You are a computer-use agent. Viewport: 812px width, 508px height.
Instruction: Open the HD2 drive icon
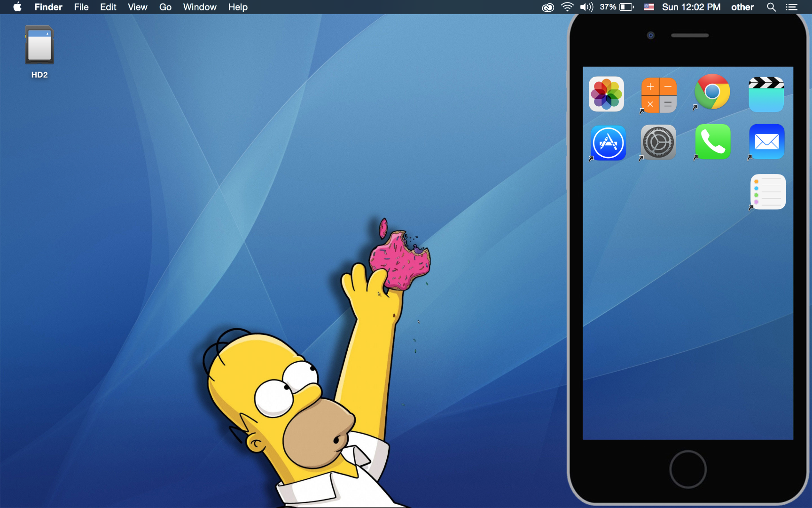(x=39, y=45)
